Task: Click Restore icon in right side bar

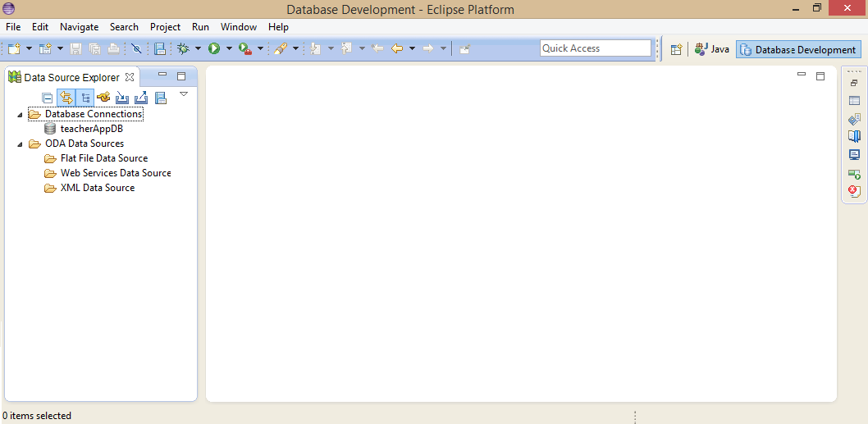Action: coord(854,83)
